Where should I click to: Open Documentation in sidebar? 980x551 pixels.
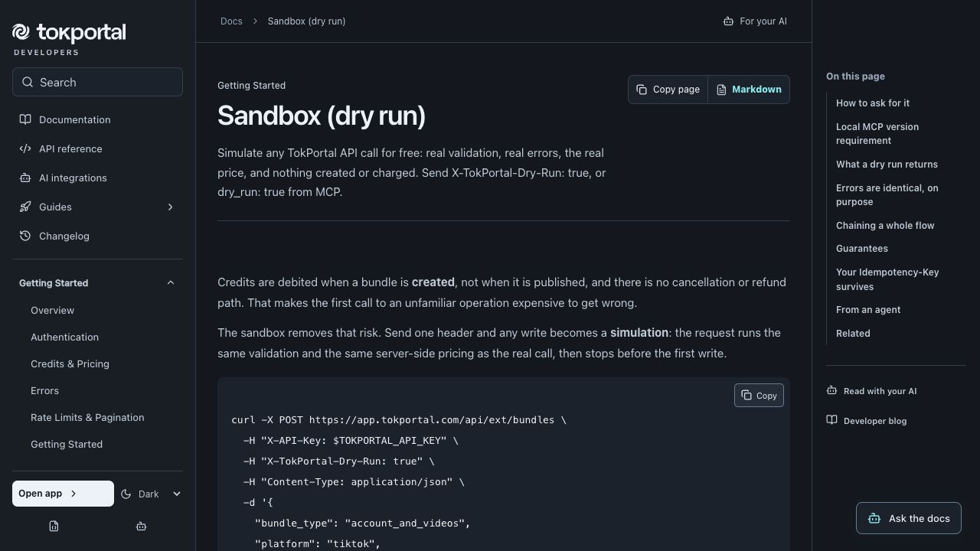(x=97, y=119)
